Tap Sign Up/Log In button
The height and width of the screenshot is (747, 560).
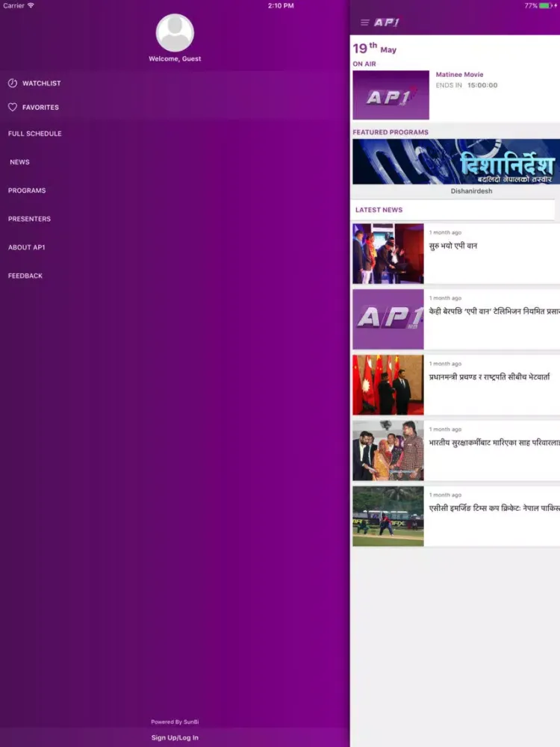click(175, 737)
